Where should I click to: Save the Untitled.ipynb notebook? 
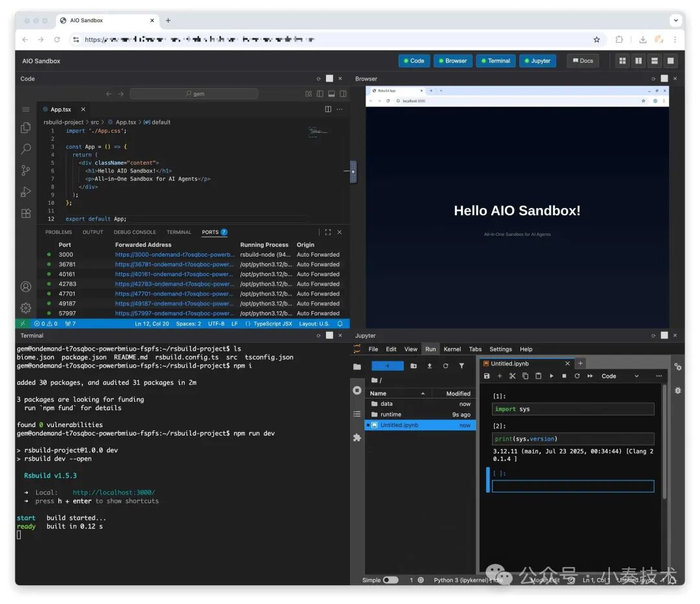487,376
